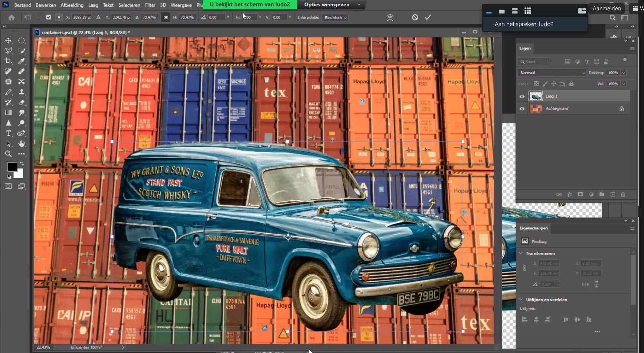Expand Opties weergeven dropdown
The width and height of the screenshot is (644, 353).
[332, 5]
